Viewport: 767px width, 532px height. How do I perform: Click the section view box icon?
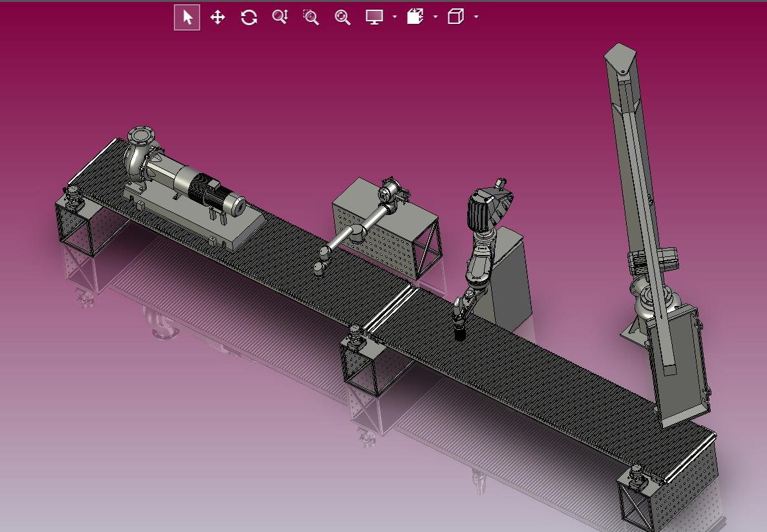[415, 17]
